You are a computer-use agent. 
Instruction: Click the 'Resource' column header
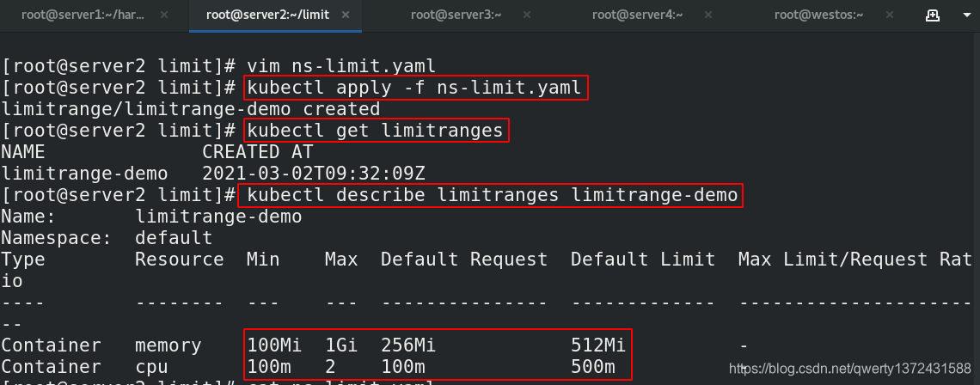180,260
